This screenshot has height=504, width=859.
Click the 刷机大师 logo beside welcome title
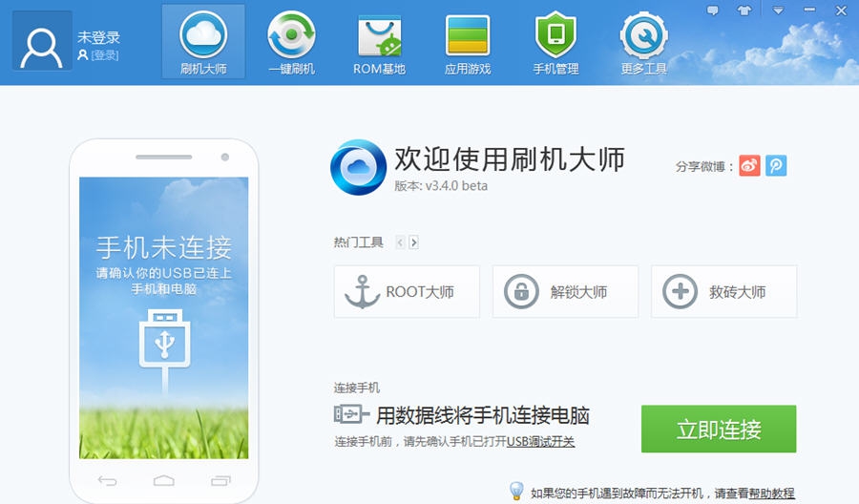358,167
